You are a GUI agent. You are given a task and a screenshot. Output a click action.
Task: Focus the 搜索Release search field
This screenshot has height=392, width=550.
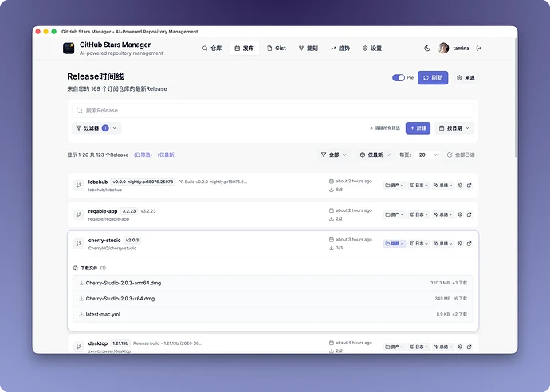coord(273,110)
